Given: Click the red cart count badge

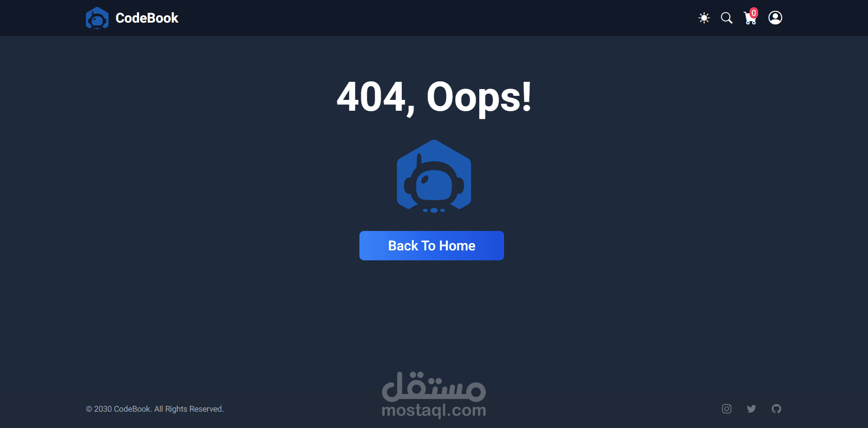Looking at the screenshot, I should pyautogui.click(x=754, y=13).
